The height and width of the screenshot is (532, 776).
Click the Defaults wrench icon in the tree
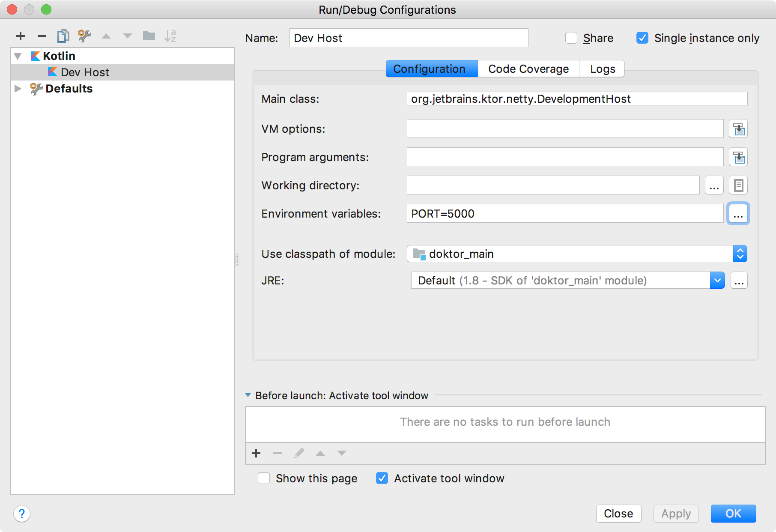36,89
